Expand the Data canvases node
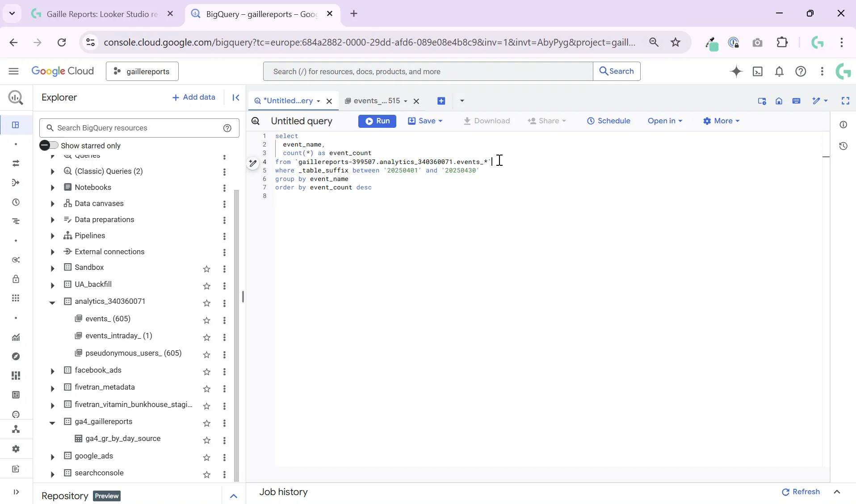This screenshot has height=504, width=856. (52, 204)
